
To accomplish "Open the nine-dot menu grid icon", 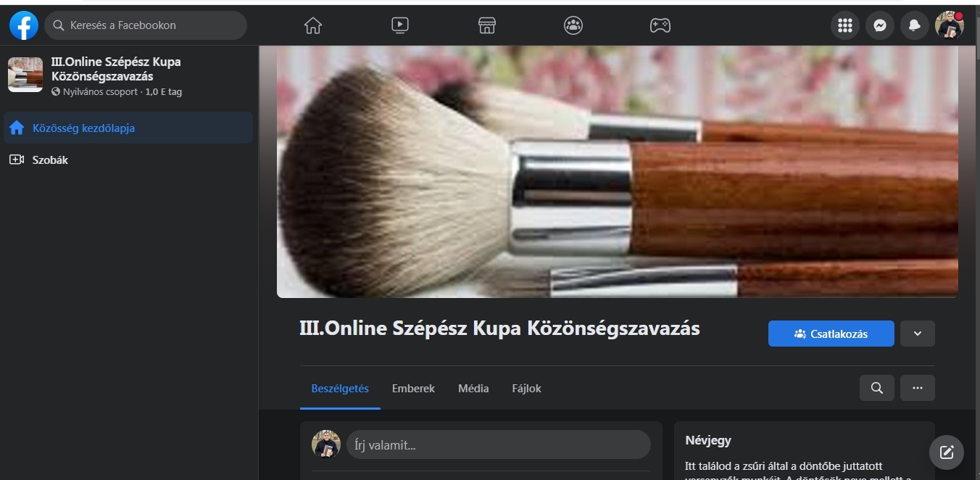I will [x=844, y=25].
